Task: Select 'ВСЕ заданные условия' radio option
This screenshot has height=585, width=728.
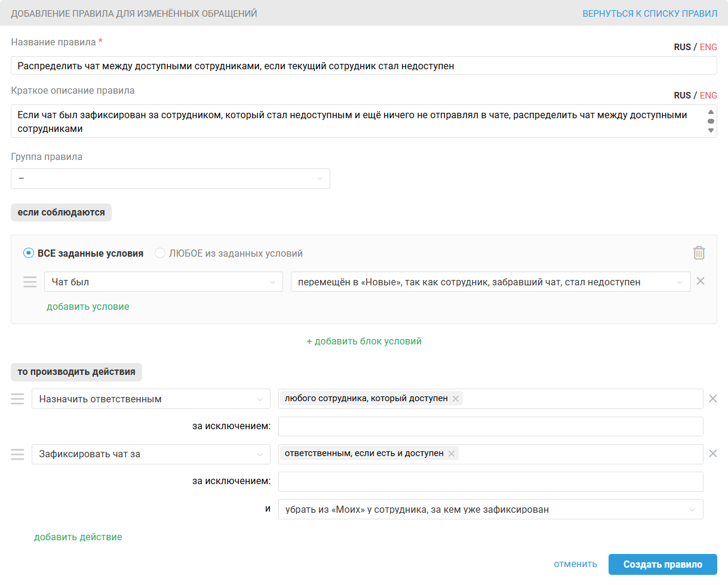Action: click(x=29, y=253)
